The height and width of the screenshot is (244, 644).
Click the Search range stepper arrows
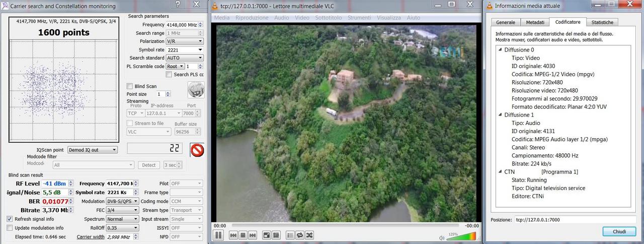point(201,33)
